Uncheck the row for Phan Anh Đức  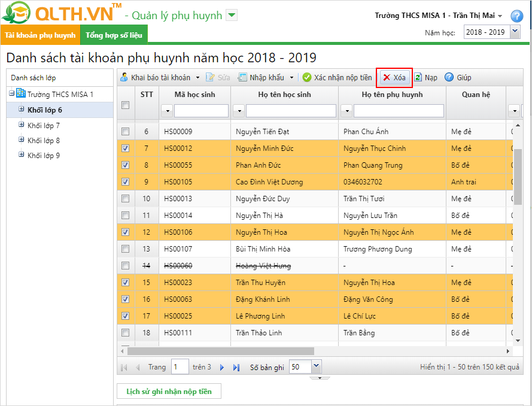point(126,165)
